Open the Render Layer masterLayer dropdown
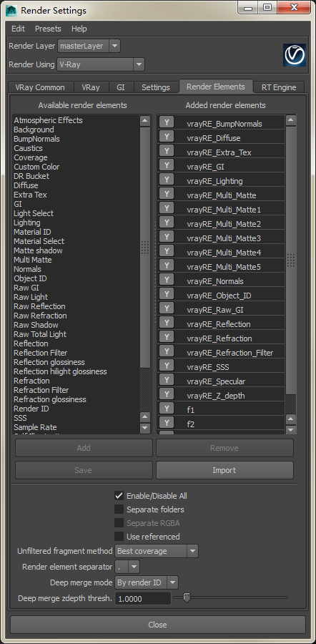The width and height of the screenshot is (316, 644). tap(89, 46)
